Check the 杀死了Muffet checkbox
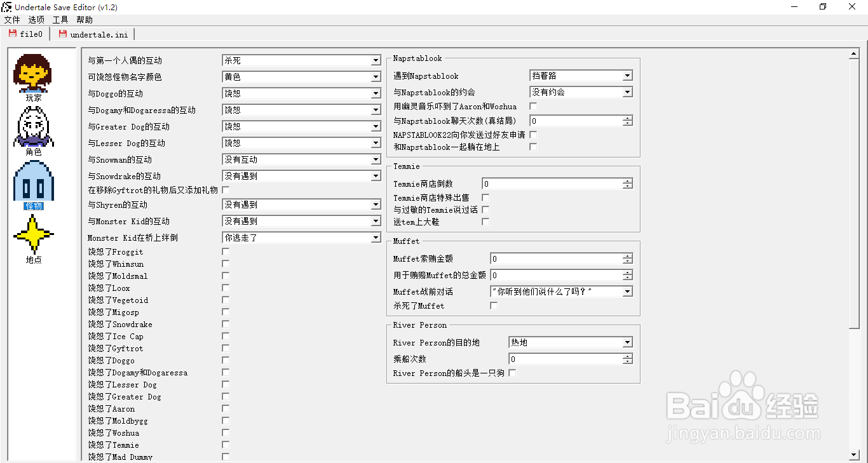 tap(494, 305)
